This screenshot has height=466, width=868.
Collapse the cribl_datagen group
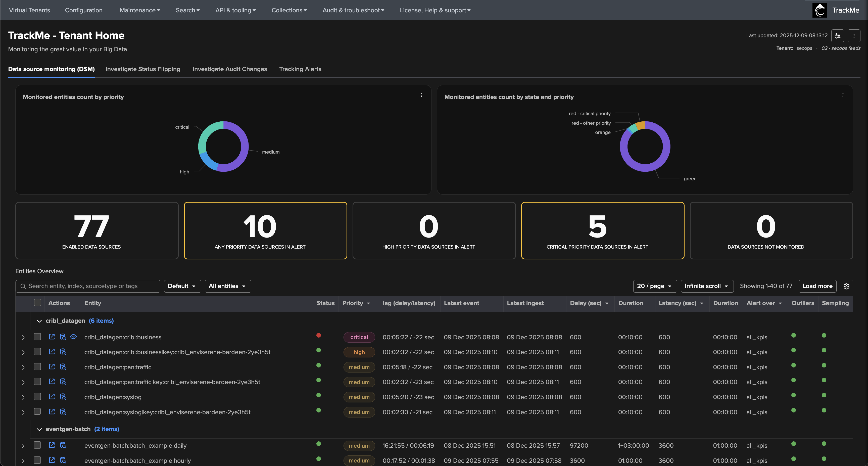click(39, 321)
